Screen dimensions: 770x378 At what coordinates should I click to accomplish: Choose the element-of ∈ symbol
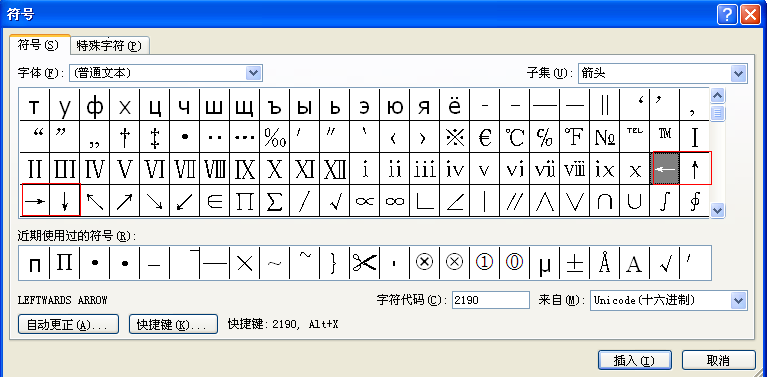(215, 201)
